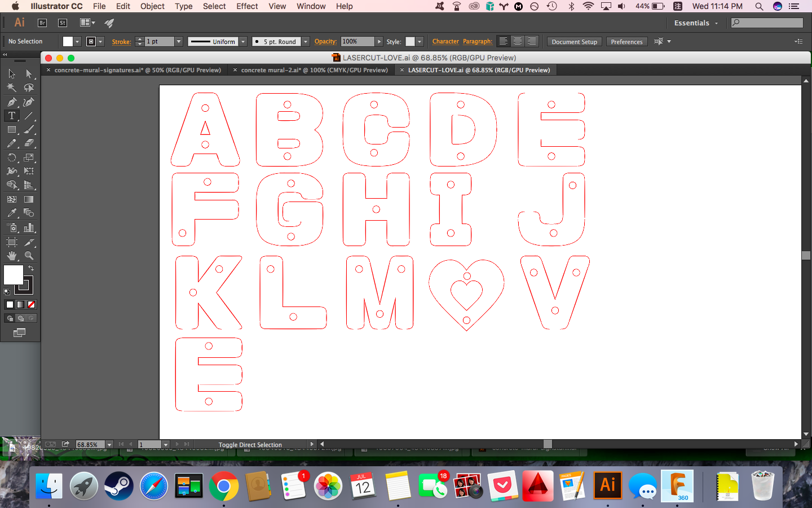Open Adobe Stock via St icon
Image resolution: width=812 pixels, height=508 pixels.
click(63, 23)
